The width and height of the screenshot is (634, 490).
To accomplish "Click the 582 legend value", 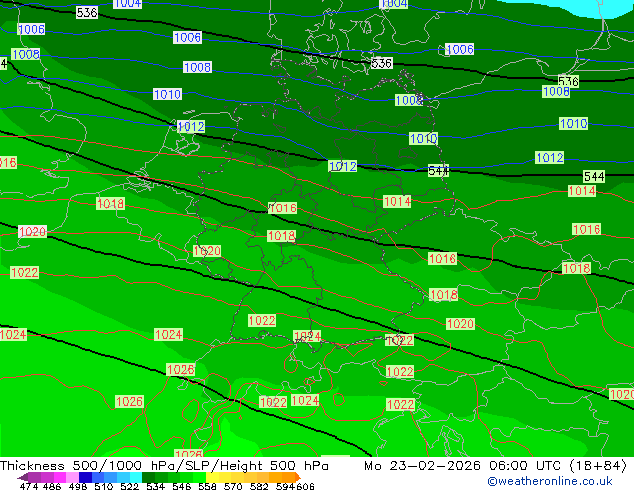I will click(x=259, y=486).
